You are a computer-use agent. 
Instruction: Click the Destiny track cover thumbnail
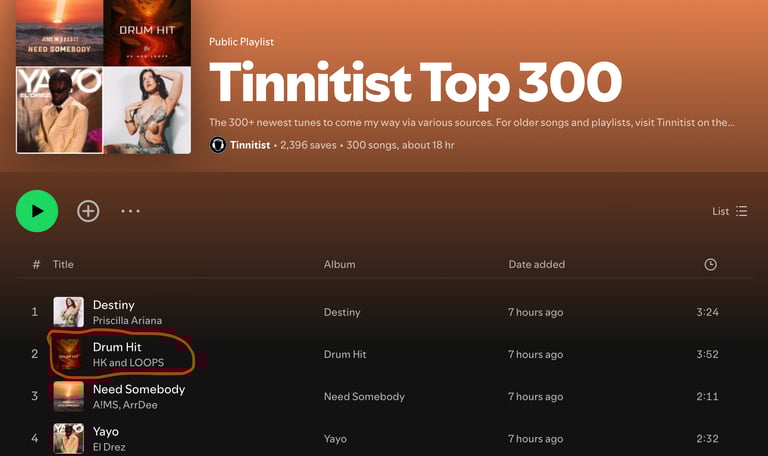pos(69,312)
